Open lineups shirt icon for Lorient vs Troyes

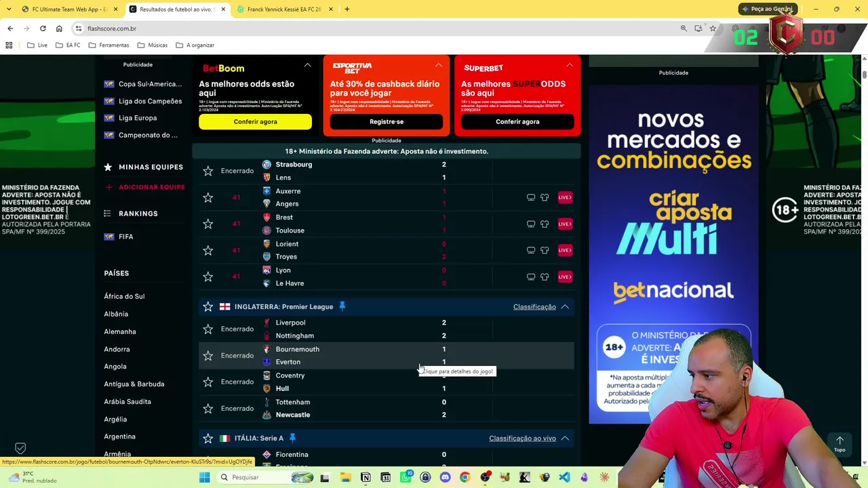pyautogui.click(x=545, y=250)
